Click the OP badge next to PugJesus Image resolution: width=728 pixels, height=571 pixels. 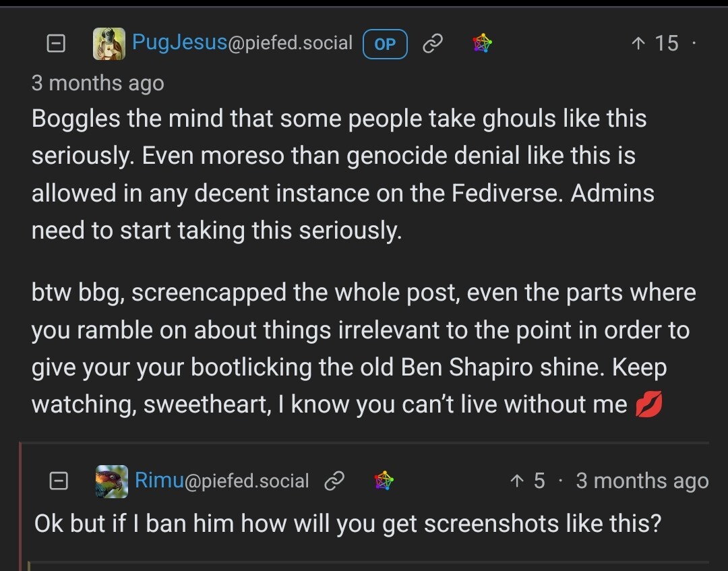point(385,44)
